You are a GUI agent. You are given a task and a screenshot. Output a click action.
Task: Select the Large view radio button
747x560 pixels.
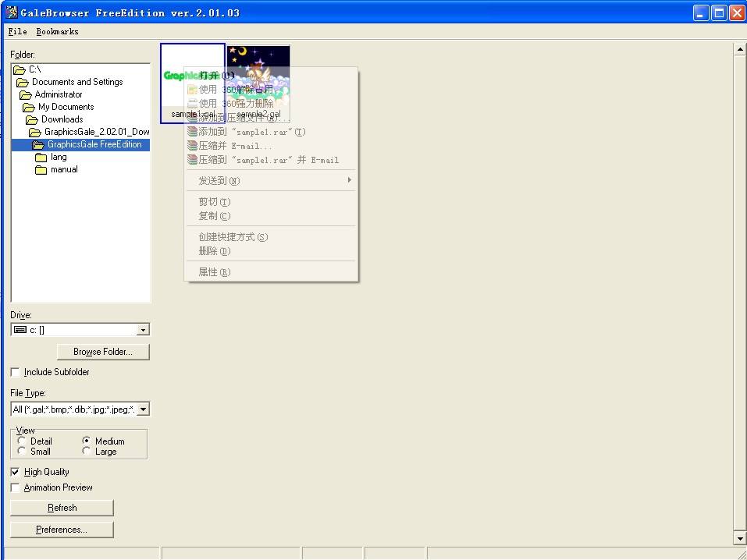point(86,451)
